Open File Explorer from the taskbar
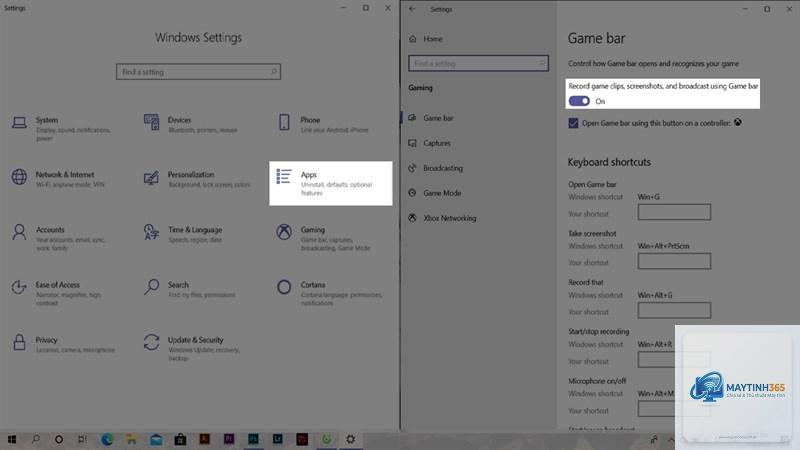 (x=132, y=439)
